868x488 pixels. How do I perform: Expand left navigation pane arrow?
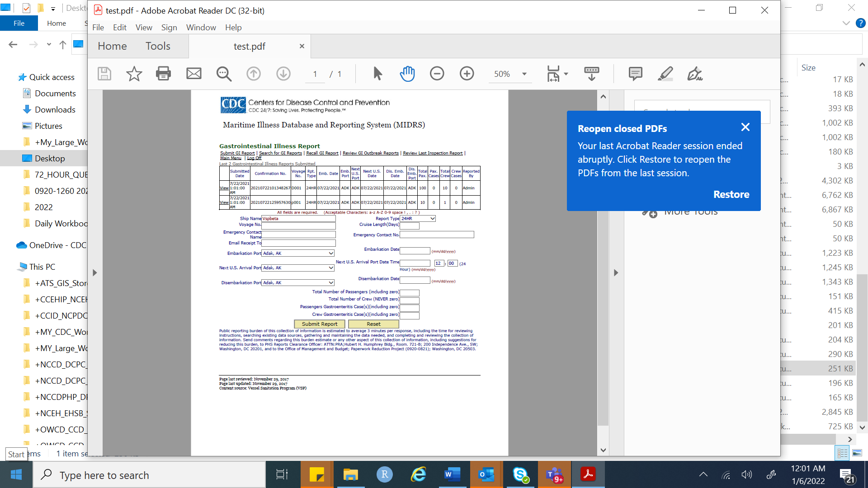click(94, 272)
